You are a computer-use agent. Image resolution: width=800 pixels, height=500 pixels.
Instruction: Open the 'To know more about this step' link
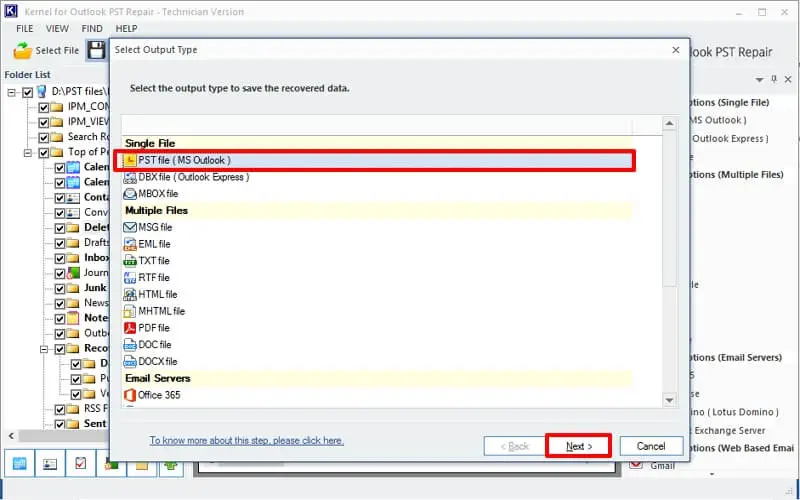tap(246, 440)
